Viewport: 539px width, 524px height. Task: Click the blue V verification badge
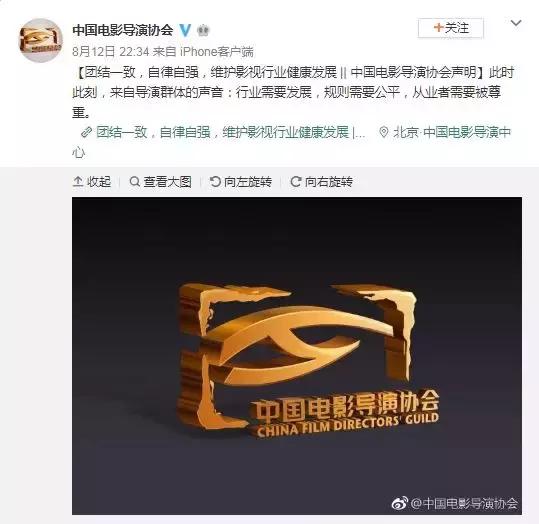coord(185,30)
